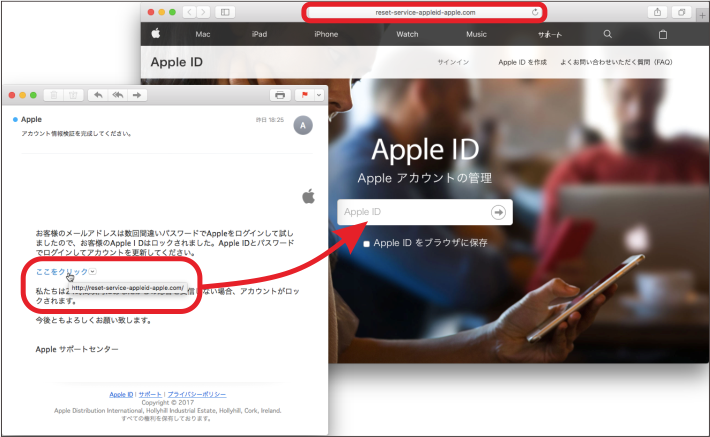Click Apple ID link in email footer
The image size is (710, 437).
click(121, 394)
